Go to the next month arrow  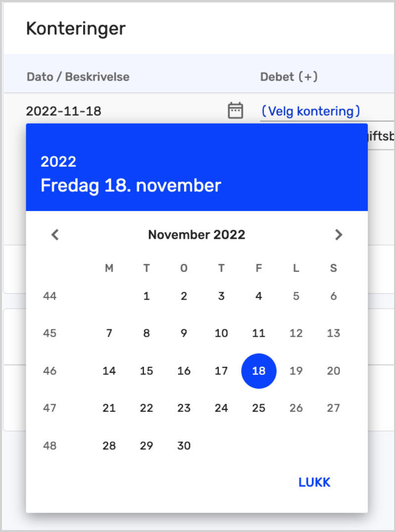pyautogui.click(x=339, y=234)
